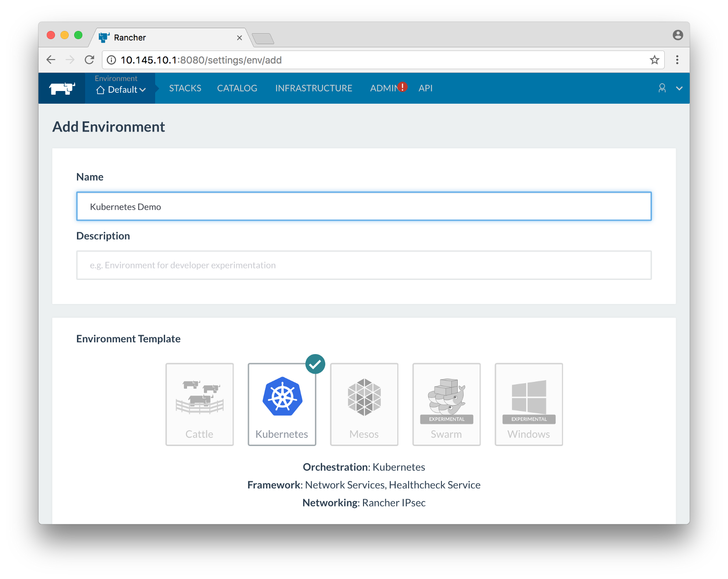This screenshot has width=728, height=579.
Task: Open the user account icon
Action: pos(662,88)
